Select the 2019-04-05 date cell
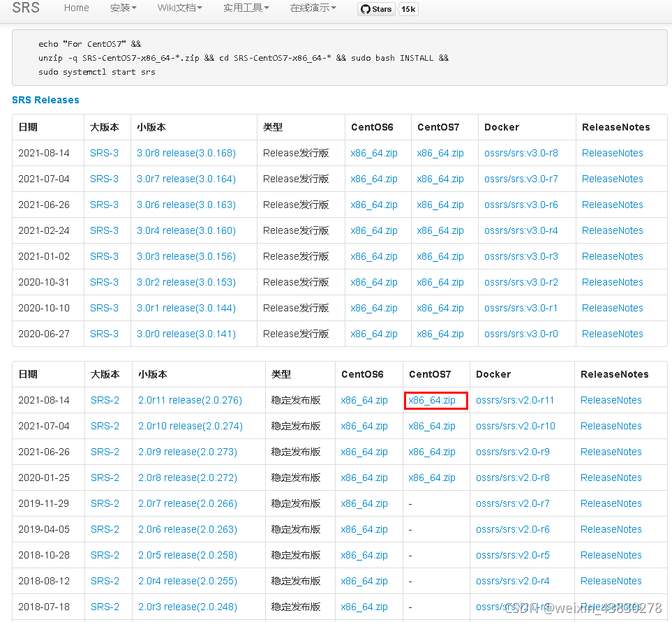This screenshot has width=672, height=622. point(44,529)
